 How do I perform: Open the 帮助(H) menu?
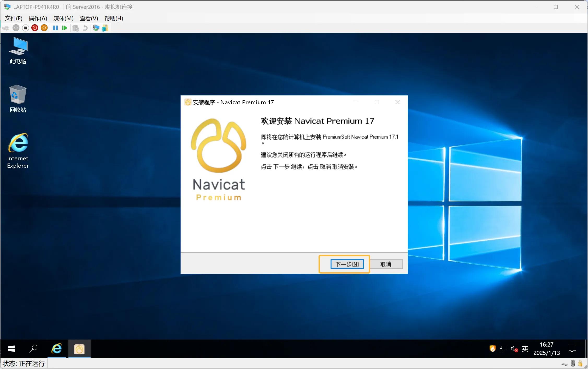(x=114, y=18)
